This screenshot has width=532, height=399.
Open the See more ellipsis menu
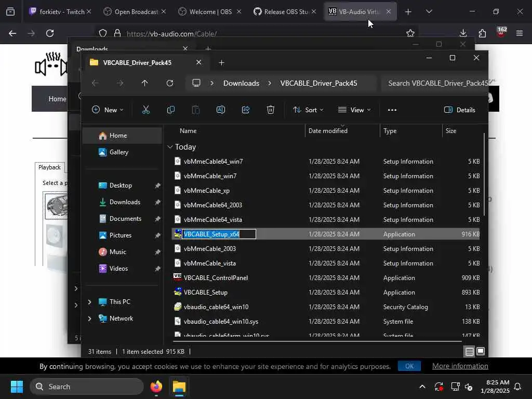pyautogui.click(x=392, y=110)
